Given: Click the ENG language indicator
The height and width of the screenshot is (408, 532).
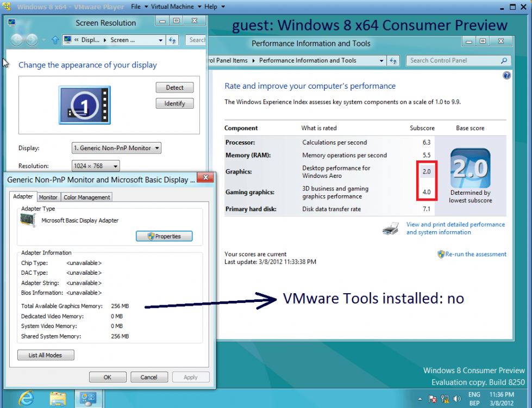Looking at the screenshot, I should click(474, 394).
